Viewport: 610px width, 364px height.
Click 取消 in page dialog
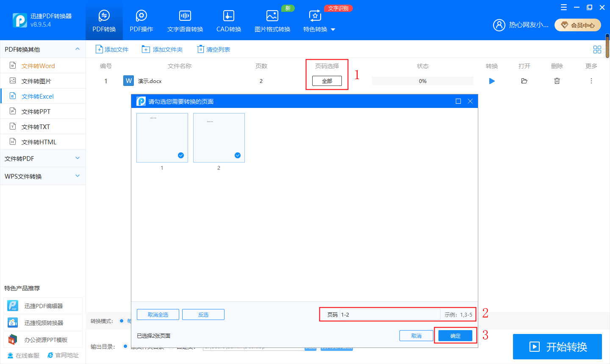click(416, 336)
